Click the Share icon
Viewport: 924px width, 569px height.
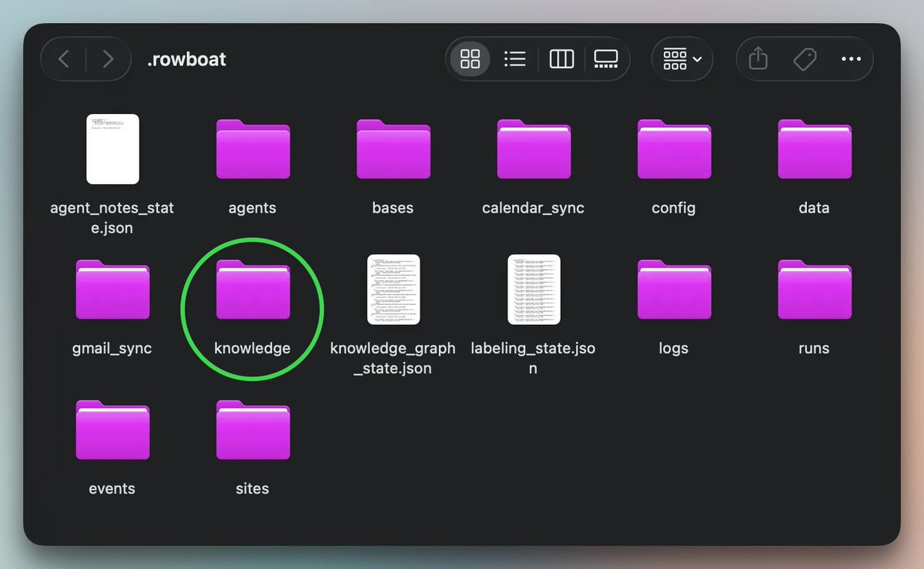(x=758, y=59)
